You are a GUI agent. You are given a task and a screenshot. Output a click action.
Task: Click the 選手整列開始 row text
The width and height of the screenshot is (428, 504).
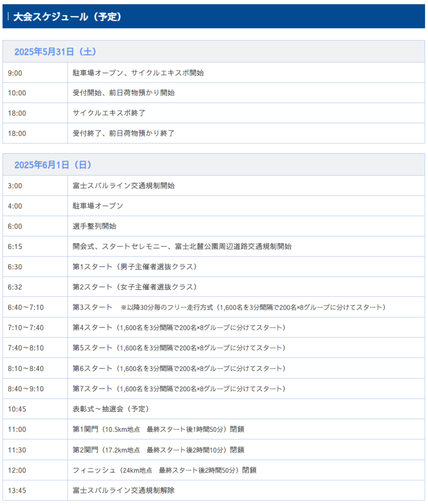[x=94, y=226]
